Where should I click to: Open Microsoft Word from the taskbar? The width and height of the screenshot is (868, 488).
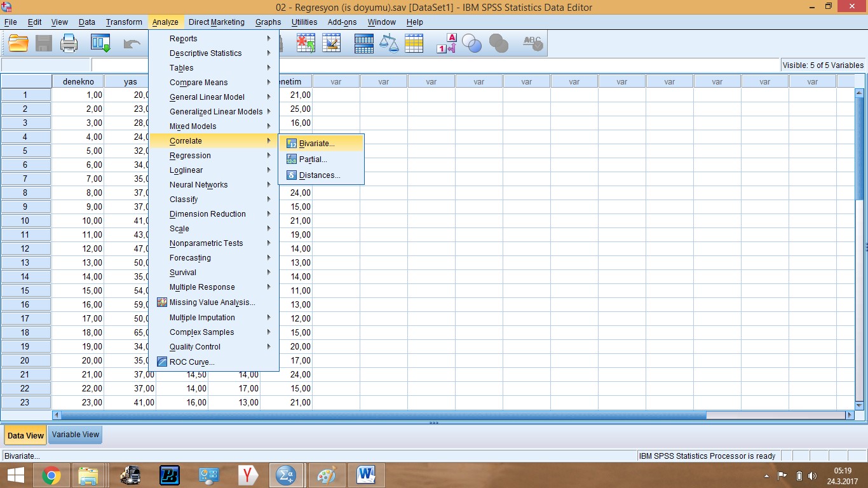pos(366,475)
